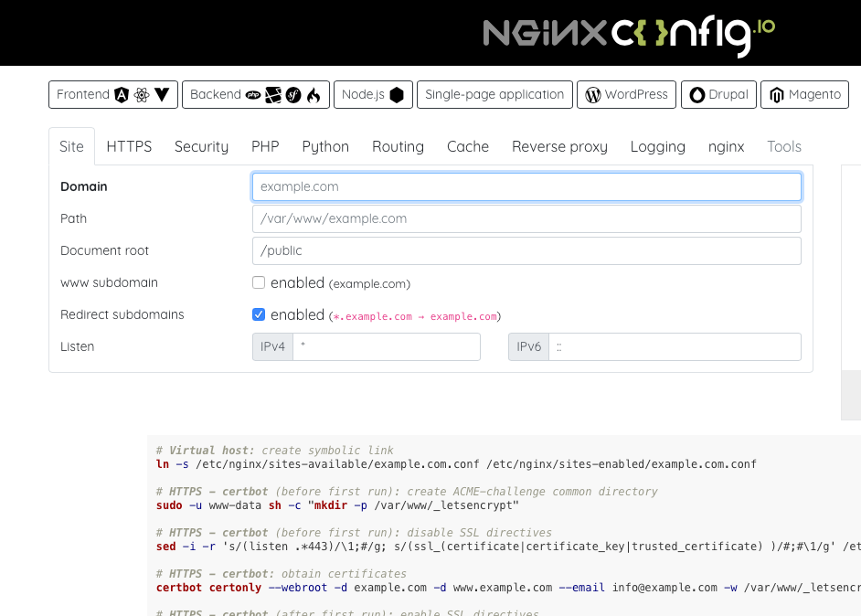Choose the Node.js preset button
861x616 pixels.
pyautogui.click(x=373, y=94)
